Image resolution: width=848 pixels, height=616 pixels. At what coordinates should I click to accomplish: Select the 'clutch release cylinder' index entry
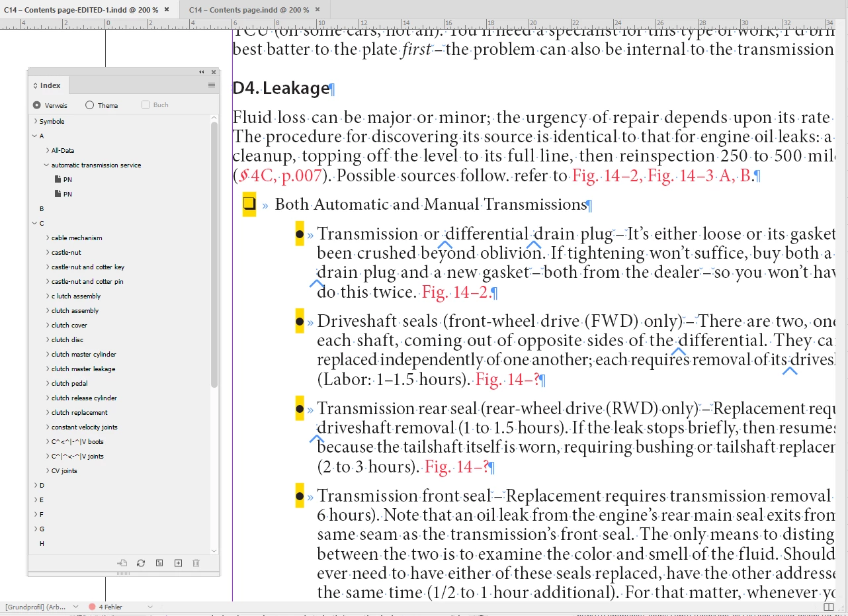[84, 398]
